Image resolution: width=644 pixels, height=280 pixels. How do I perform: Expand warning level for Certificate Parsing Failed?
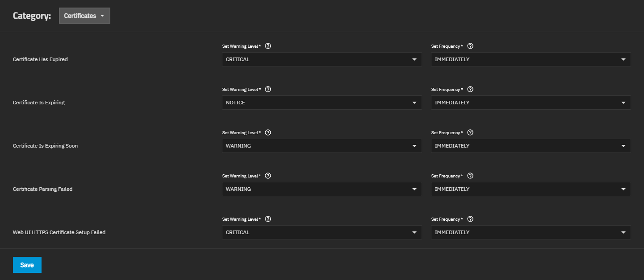coord(322,189)
